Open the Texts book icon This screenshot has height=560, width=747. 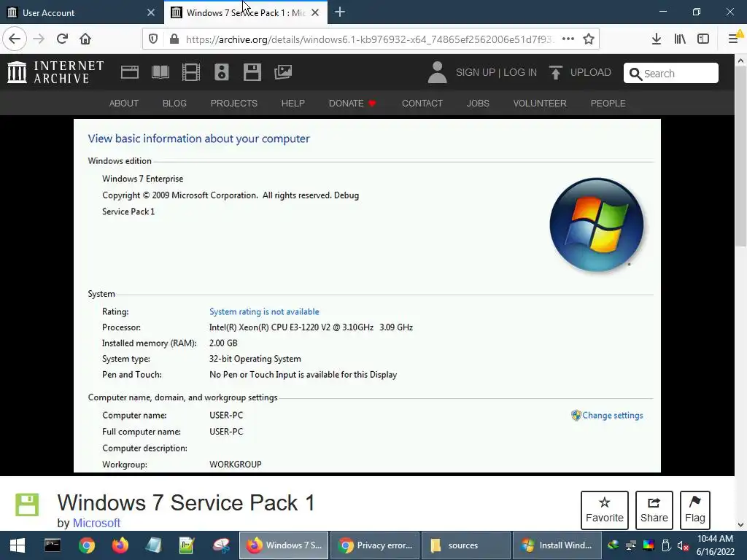pyautogui.click(x=160, y=72)
